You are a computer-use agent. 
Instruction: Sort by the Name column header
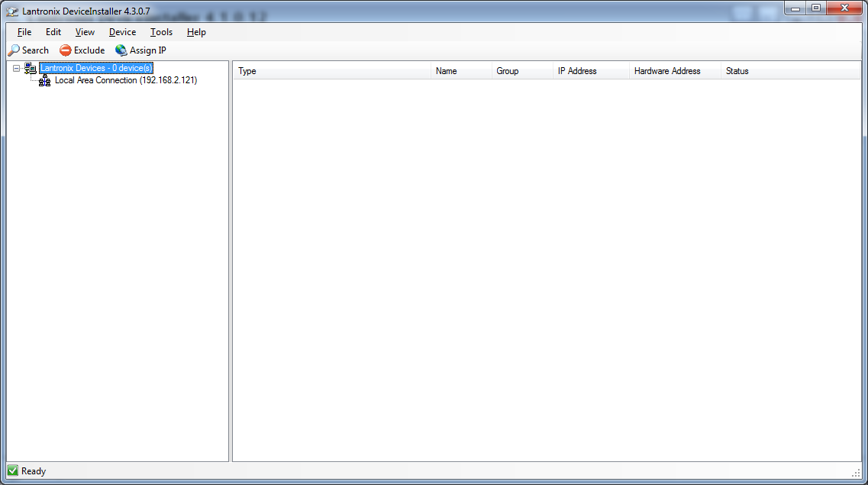point(461,71)
